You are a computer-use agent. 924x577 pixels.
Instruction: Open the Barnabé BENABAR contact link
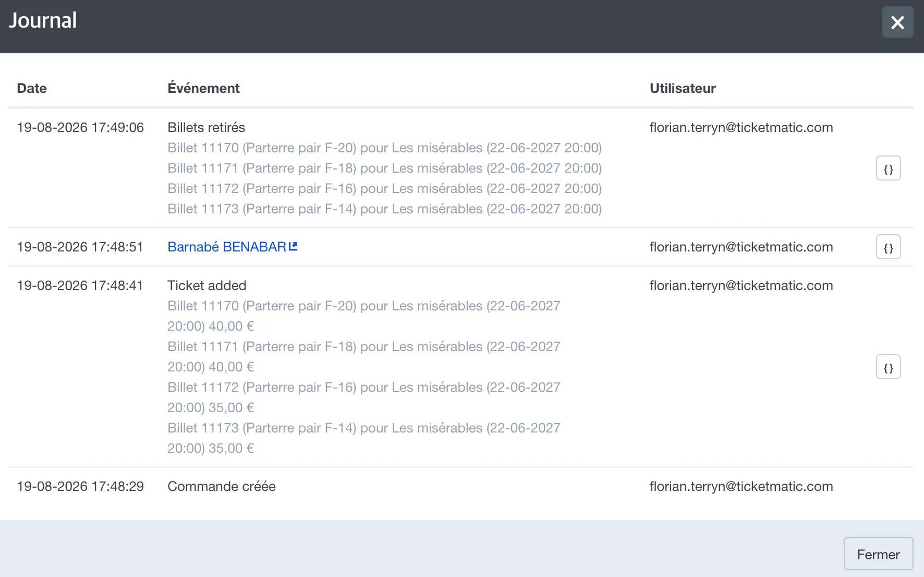pos(233,247)
